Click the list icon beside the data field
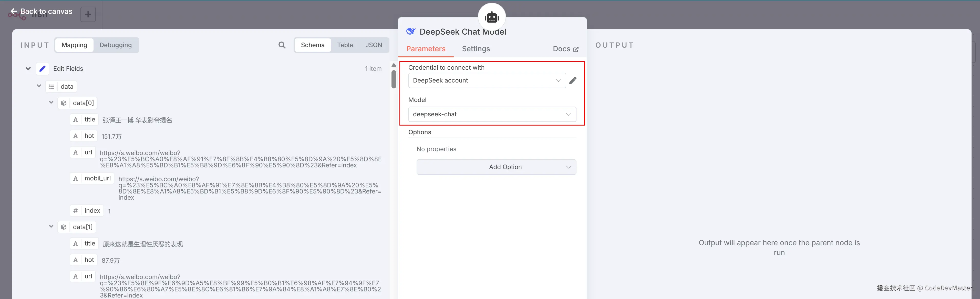 click(51, 87)
